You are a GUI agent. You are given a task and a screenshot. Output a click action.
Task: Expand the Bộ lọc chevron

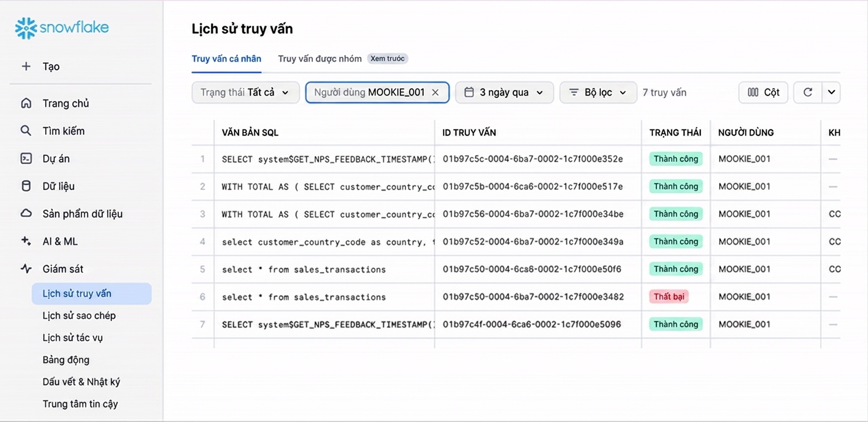(623, 93)
